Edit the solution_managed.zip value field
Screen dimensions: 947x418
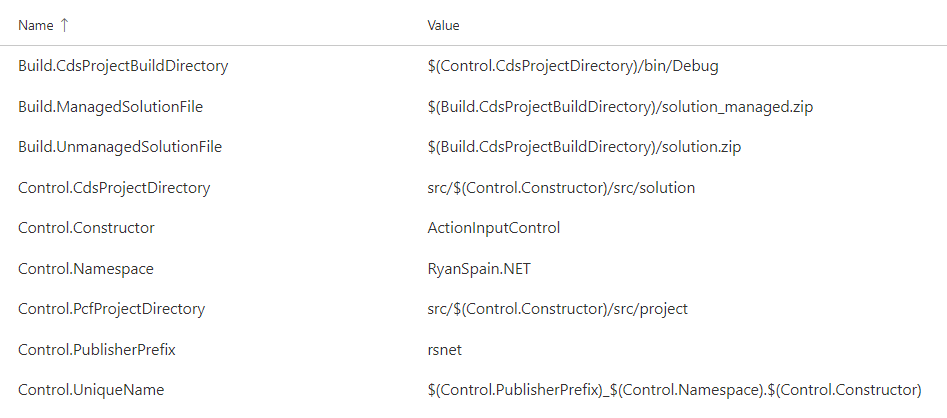pos(620,107)
